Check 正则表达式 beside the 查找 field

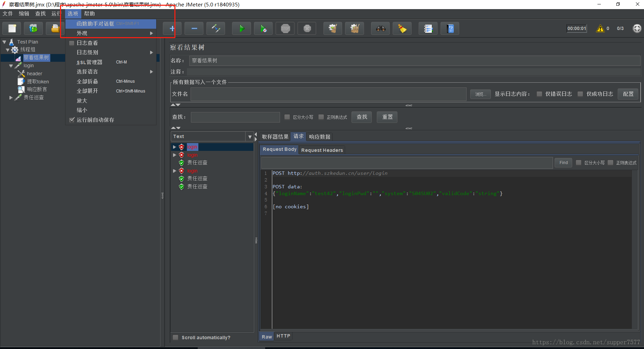point(321,117)
